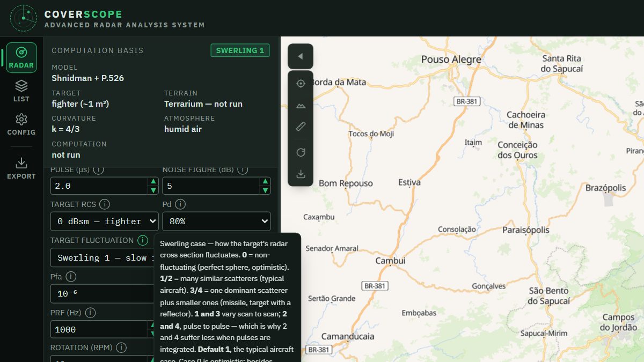
Task: Click the info icon beside Noise Figure
Action: 243,169
